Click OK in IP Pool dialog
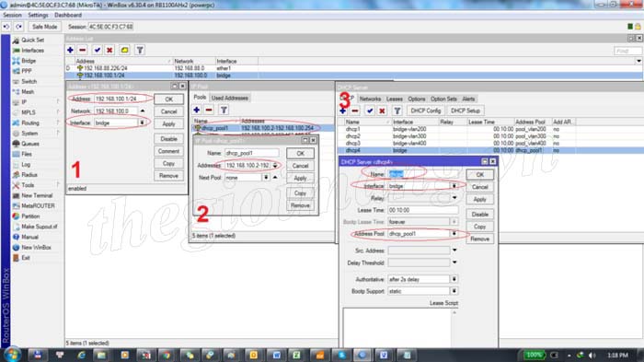Viewport: 644px width, 362px height. [x=301, y=154]
